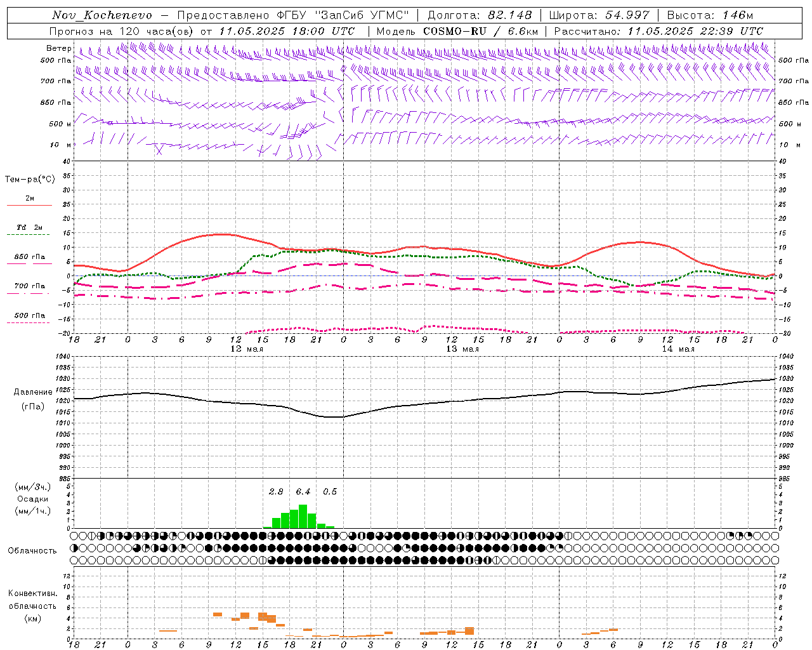The height and width of the screenshot is (650, 812).
Task: Click the 2.8 precipitation total label
Action: pyautogui.click(x=276, y=491)
